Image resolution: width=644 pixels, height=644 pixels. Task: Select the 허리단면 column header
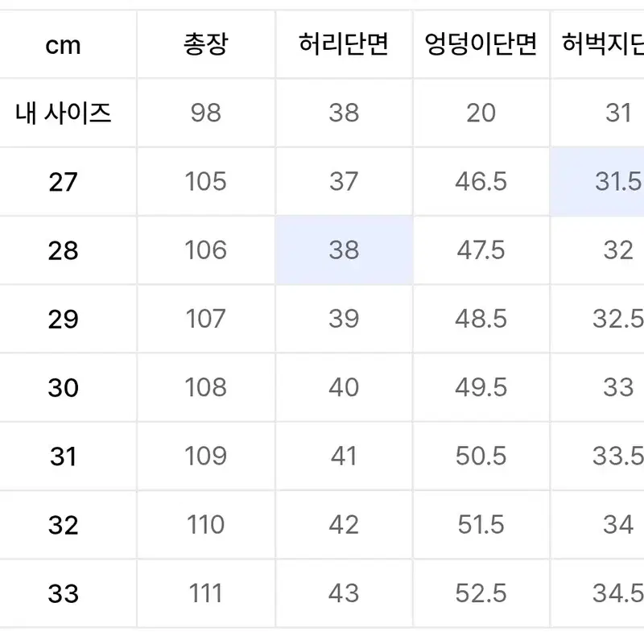[344, 44]
